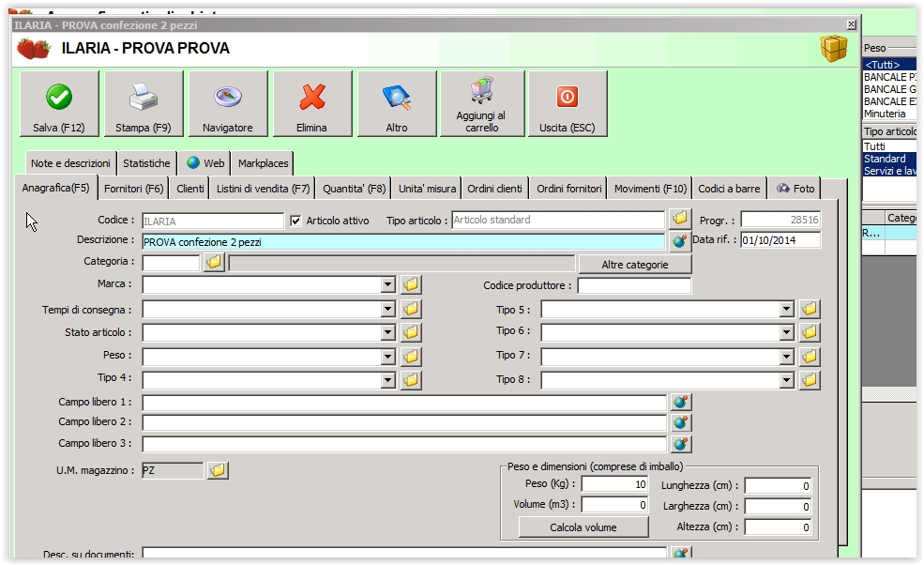Click folder icon beside Stato articolo

[411, 332]
